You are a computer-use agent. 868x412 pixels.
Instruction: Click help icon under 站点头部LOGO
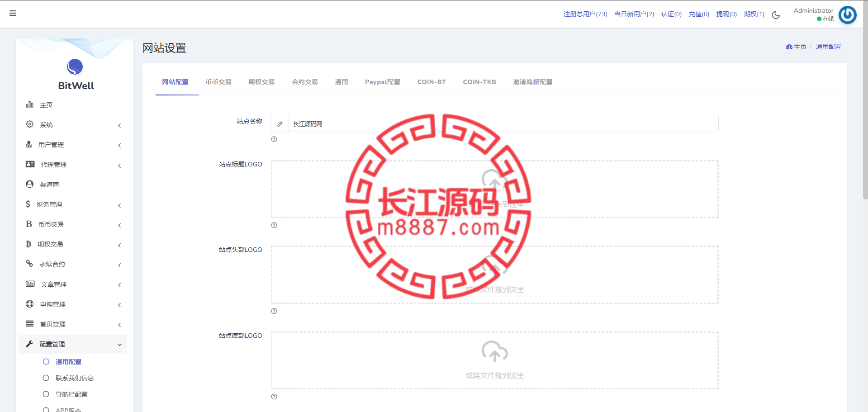(x=274, y=311)
